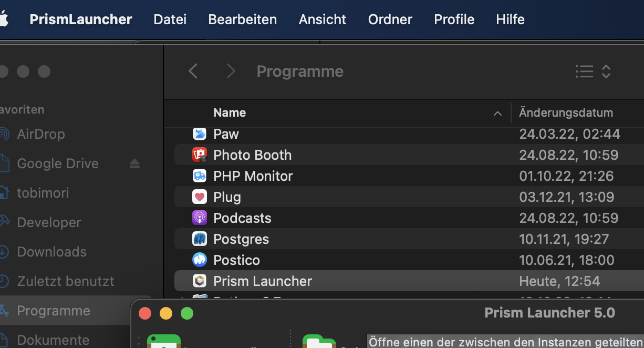Open Photo Booth via its icon
Screen dimensions: 644x348
pyautogui.click(x=200, y=155)
